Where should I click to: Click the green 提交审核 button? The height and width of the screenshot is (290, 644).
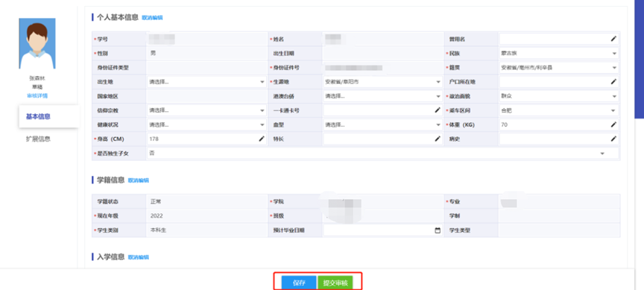[335, 283]
